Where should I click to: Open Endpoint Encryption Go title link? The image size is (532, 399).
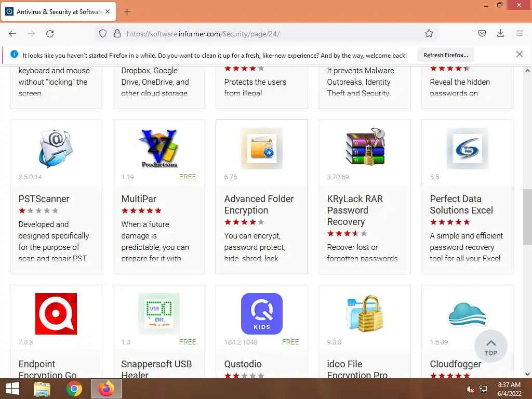pos(47,369)
